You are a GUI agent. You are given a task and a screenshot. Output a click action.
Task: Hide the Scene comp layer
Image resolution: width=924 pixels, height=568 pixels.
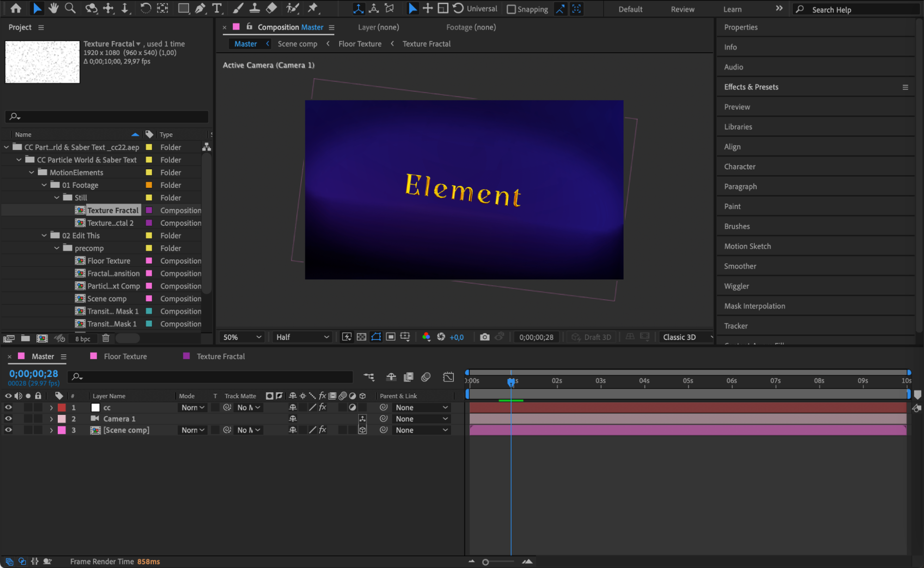(8, 430)
